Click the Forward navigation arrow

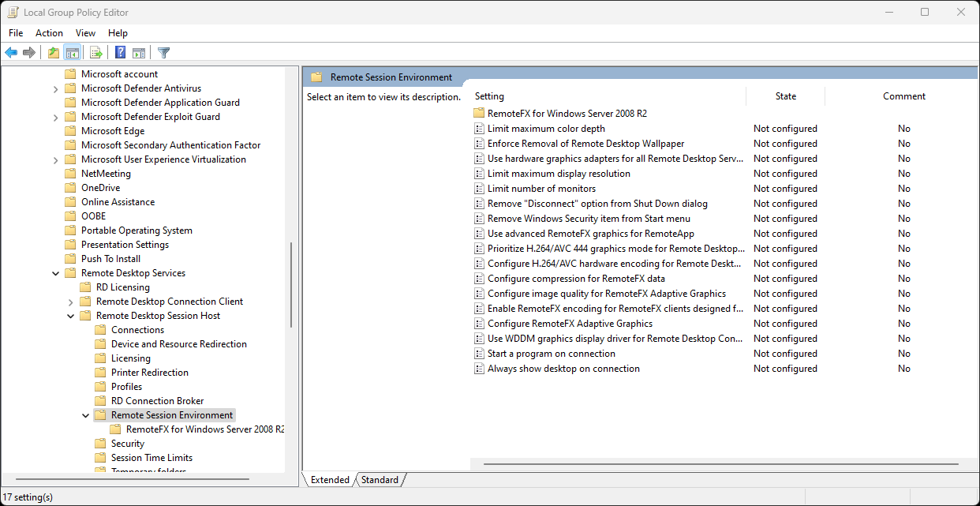click(29, 52)
